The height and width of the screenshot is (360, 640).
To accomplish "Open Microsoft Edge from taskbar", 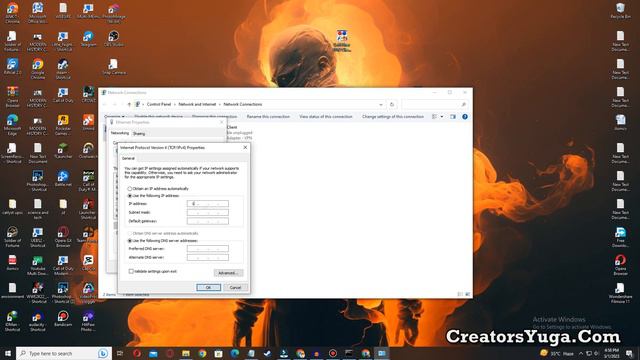I will pyautogui.click(x=235, y=353).
